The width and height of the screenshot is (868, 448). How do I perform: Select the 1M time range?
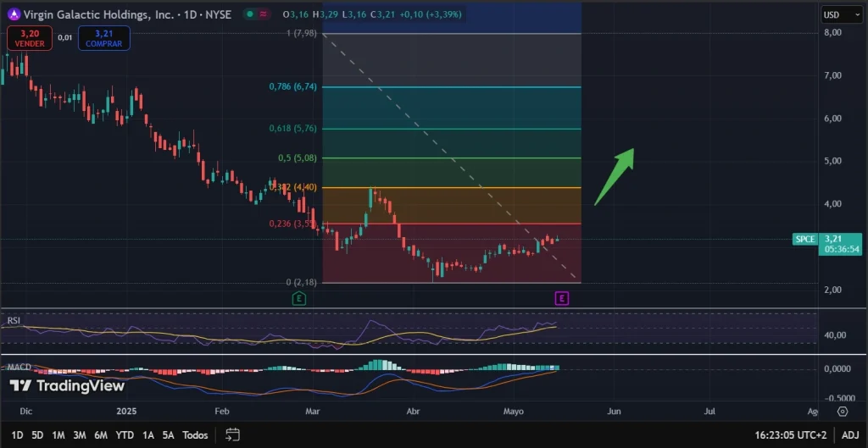pos(58,435)
